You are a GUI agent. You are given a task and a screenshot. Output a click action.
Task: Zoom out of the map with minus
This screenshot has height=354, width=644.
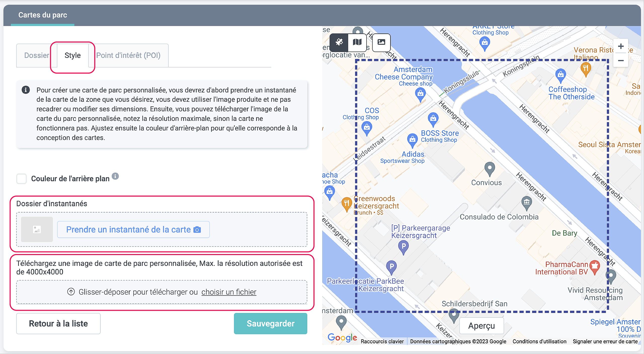coord(621,61)
